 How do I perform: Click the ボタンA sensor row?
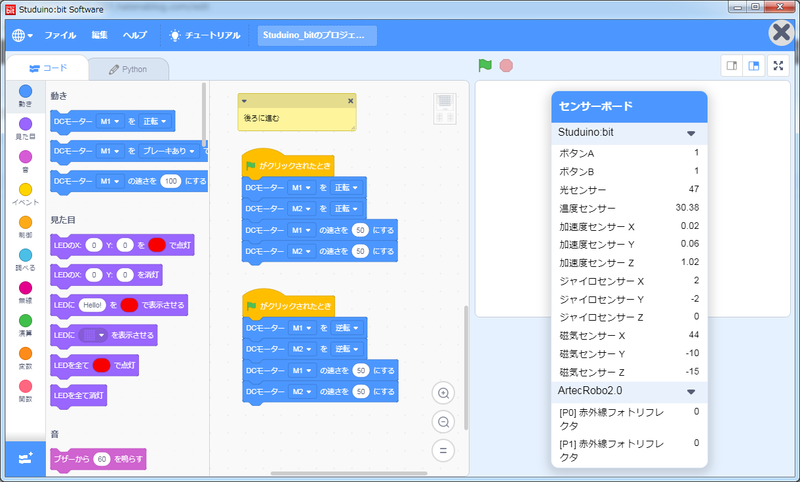click(x=629, y=153)
